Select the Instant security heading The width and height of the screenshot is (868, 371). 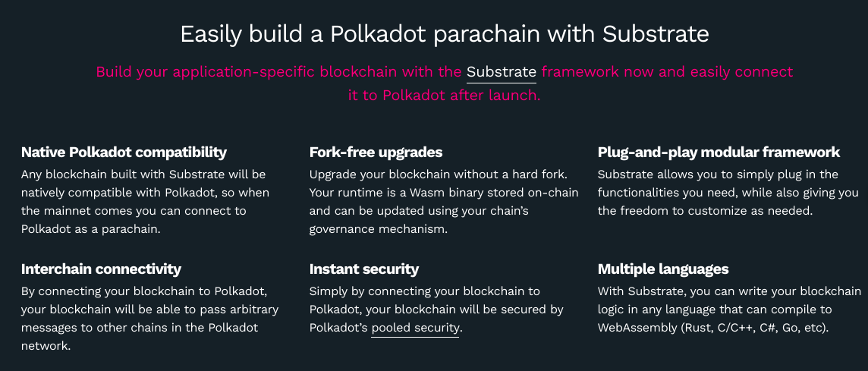point(363,269)
